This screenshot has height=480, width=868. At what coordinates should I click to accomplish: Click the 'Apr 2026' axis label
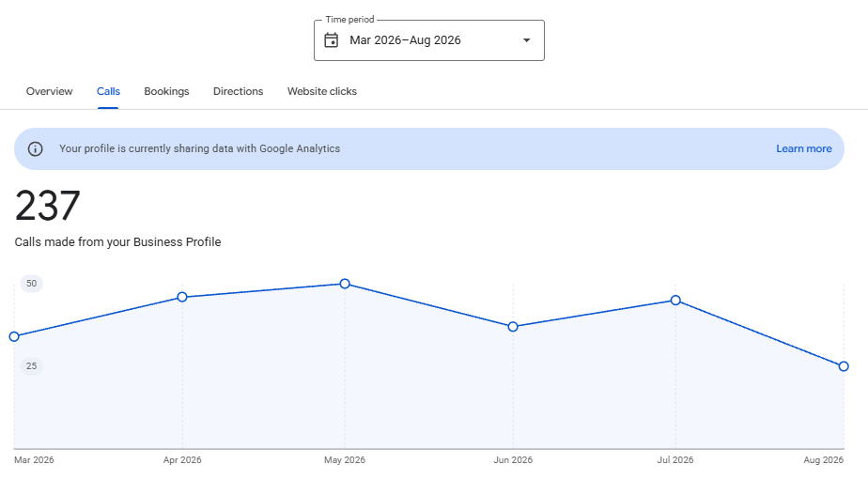(182, 460)
